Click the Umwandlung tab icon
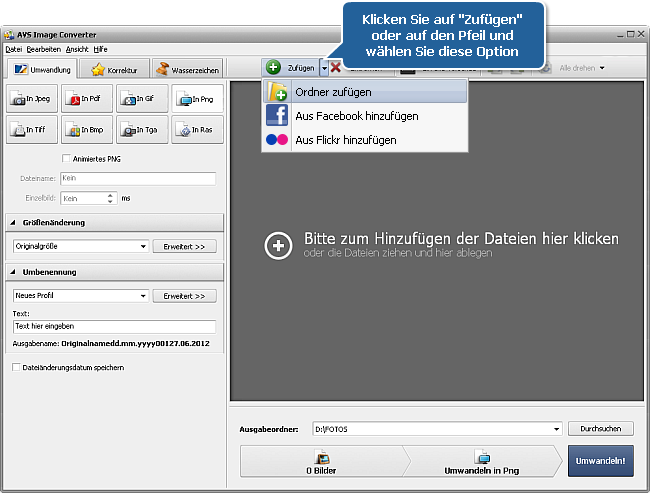 pos(21,69)
